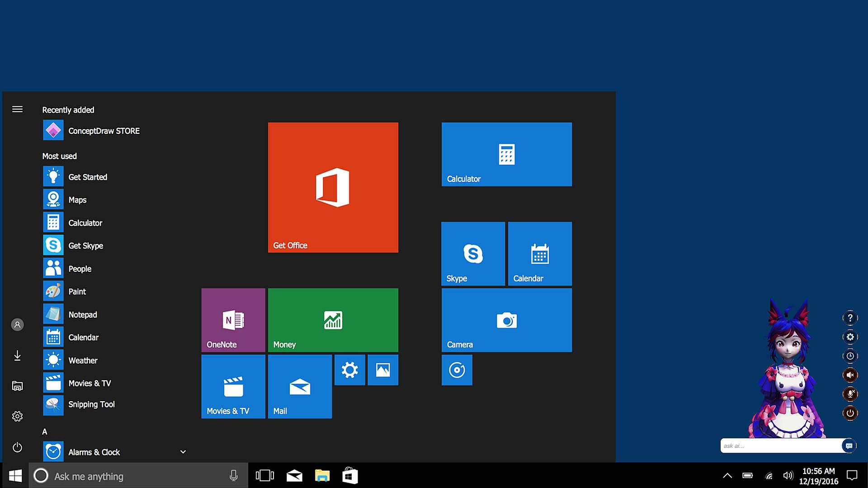The image size is (868, 488).
Task: Open the Money tile
Action: 333,320
